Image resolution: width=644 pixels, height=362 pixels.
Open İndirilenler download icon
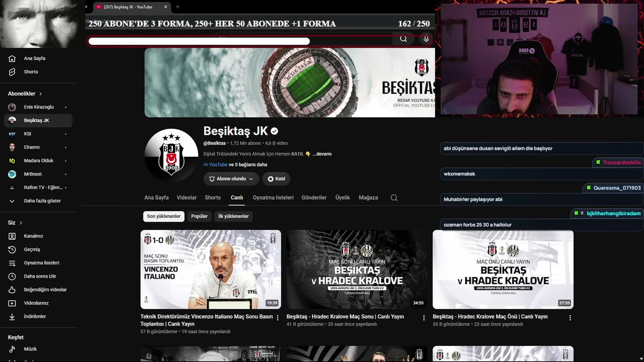click(x=12, y=317)
